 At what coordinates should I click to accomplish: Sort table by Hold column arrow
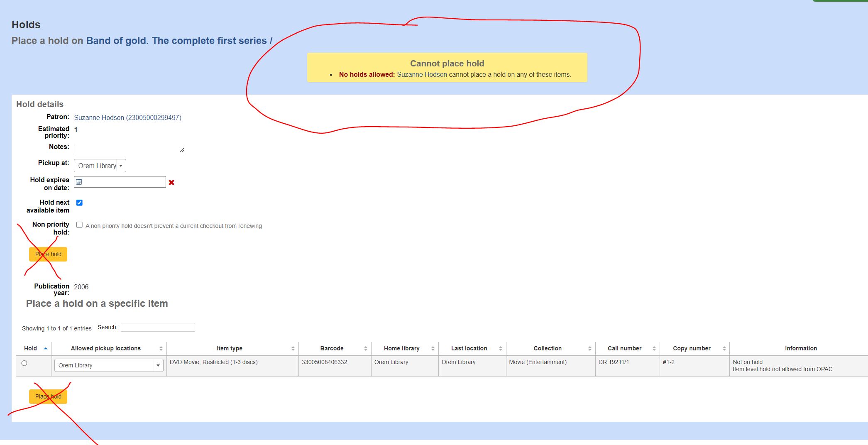point(45,348)
